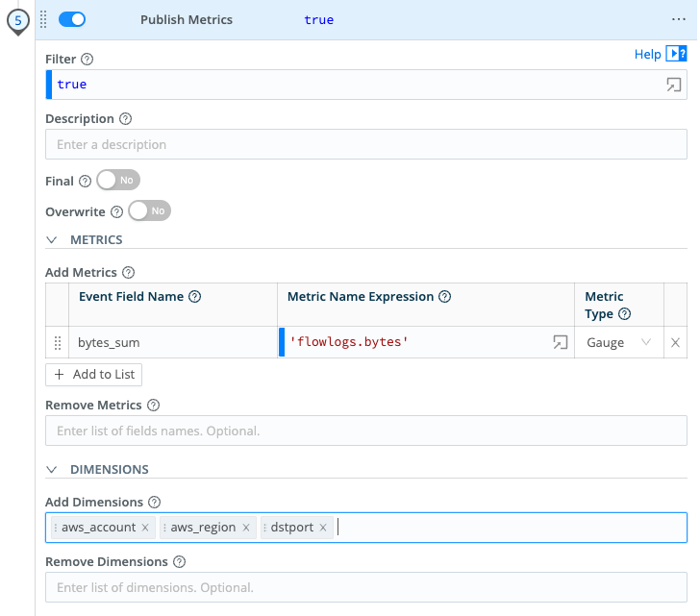Click the bytes_sum event field name cell
The image size is (700, 616).
pyautogui.click(x=173, y=342)
